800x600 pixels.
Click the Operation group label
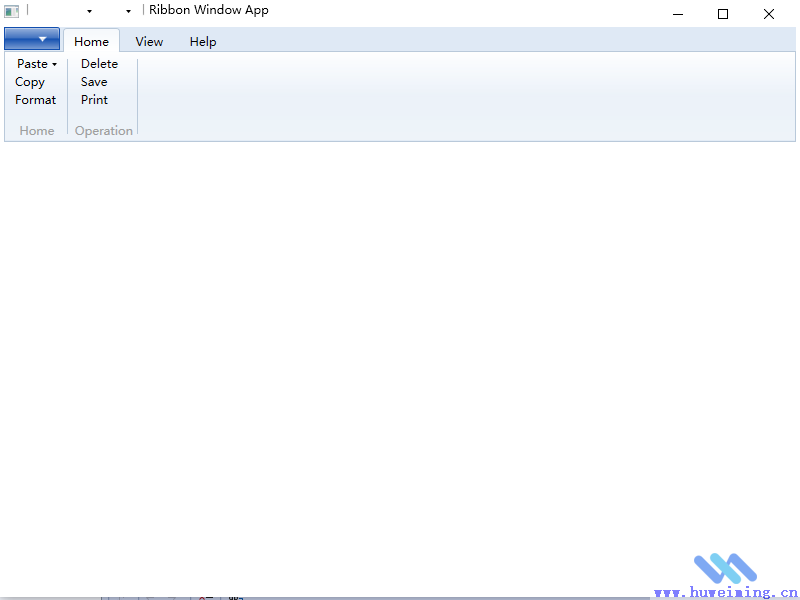(x=104, y=131)
